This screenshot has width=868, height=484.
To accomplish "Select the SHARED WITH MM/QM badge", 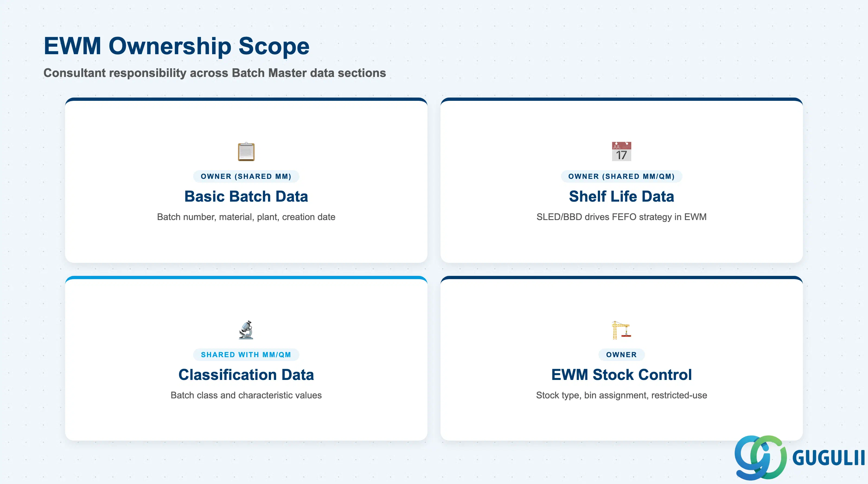I will tap(246, 355).
